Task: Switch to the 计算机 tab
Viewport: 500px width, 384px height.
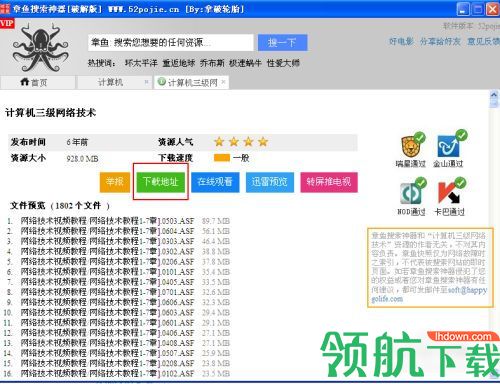Action: pos(110,82)
